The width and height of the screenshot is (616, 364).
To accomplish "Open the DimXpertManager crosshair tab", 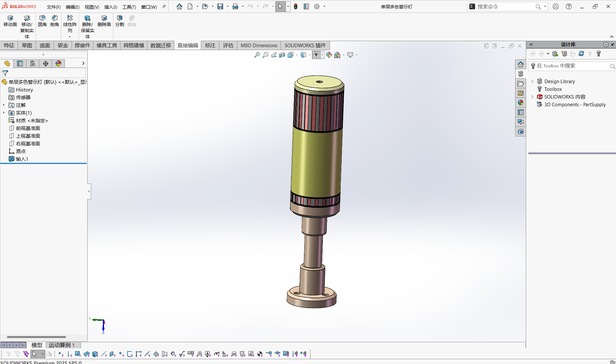I will coord(46,64).
